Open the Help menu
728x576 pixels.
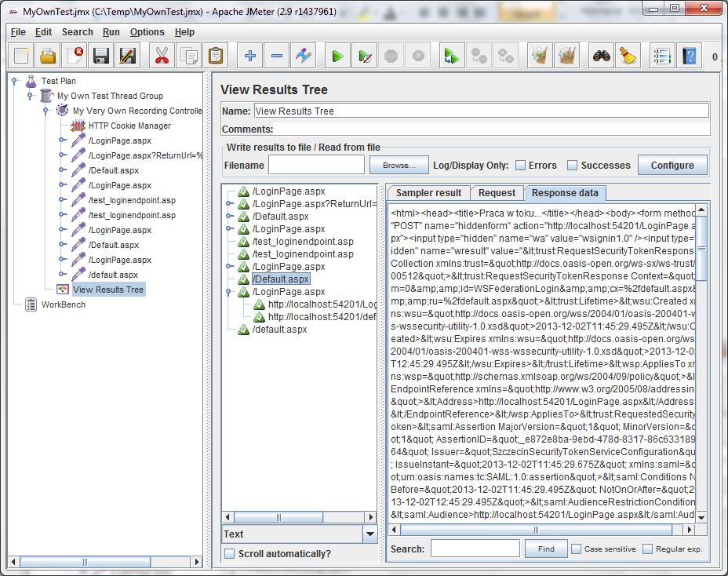(184, 32)
